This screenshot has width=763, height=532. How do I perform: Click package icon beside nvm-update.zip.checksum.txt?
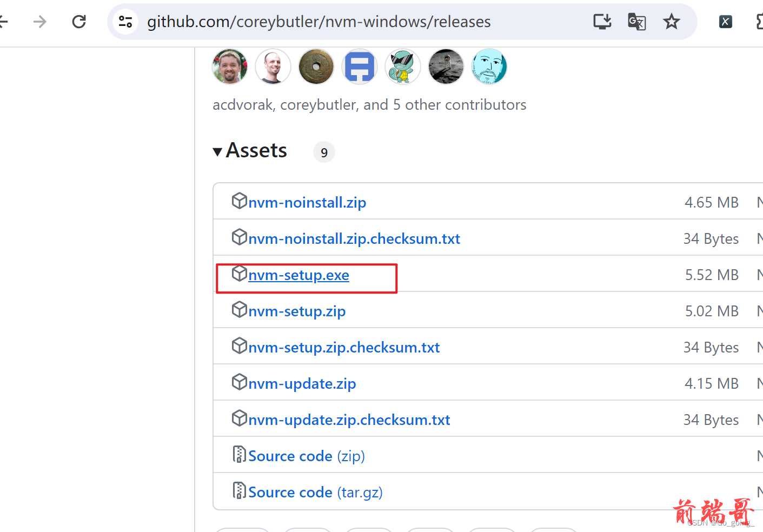tap(239, 418)
